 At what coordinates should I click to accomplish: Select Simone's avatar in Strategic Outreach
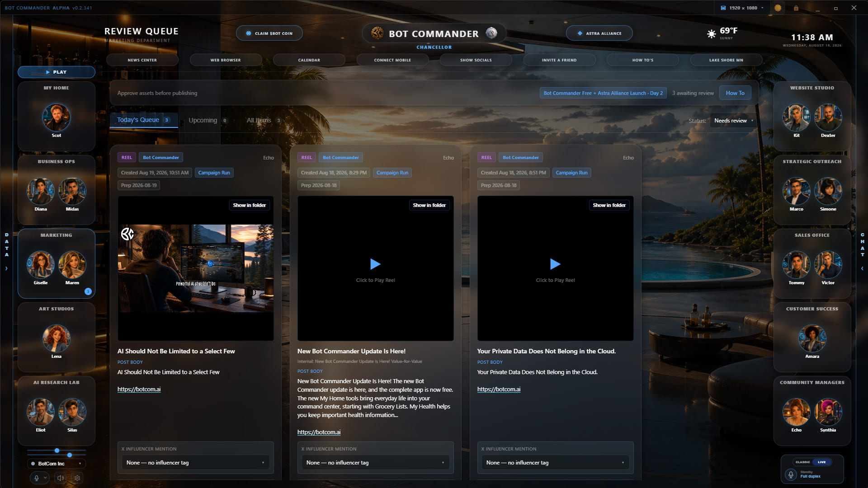828,191
